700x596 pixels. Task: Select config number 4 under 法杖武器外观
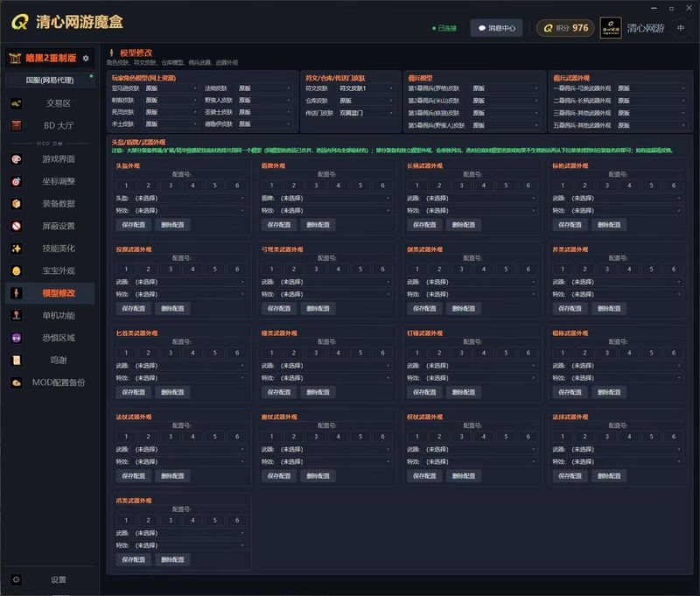click(x=192, y=437)
